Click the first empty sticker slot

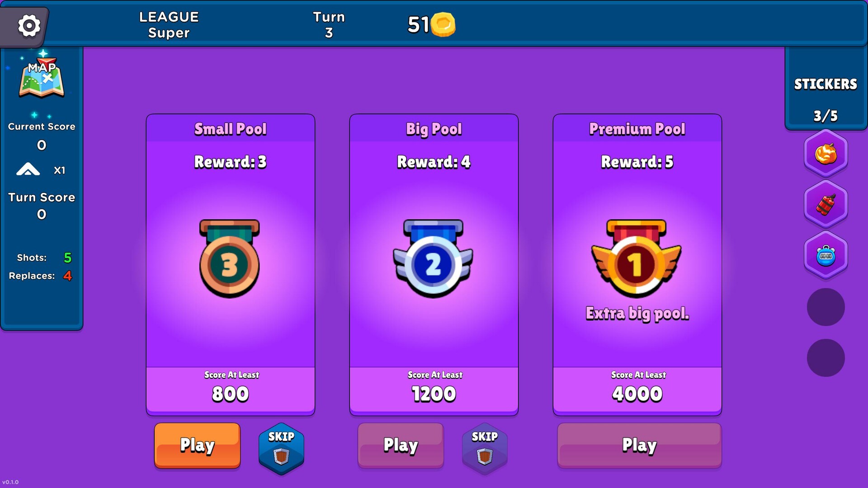pos(826,307)
